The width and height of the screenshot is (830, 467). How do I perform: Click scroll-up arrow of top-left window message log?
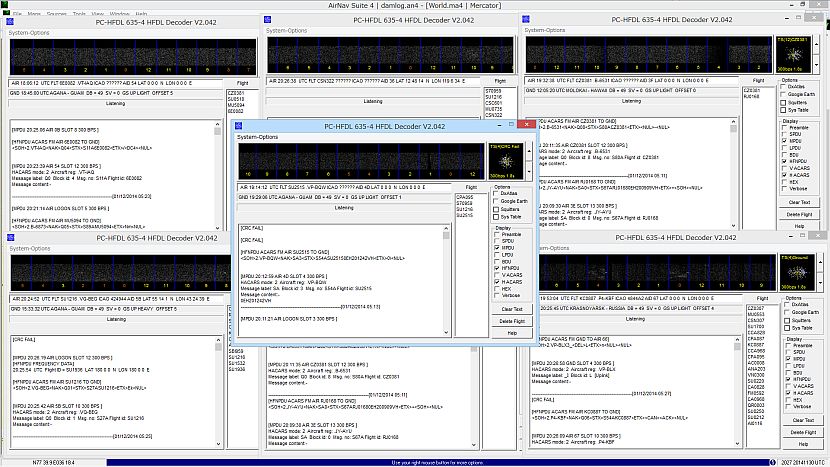218,124
